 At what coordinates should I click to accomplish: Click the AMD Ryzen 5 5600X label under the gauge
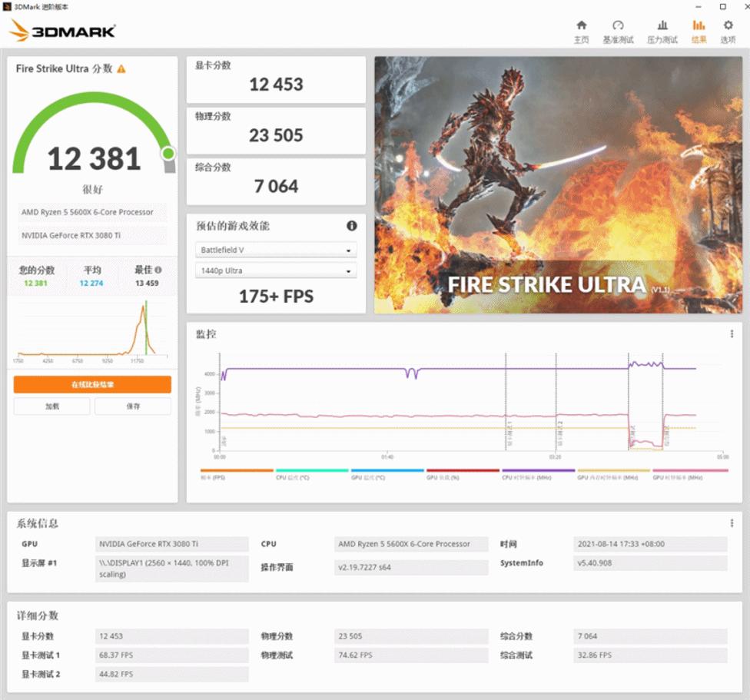click(92, 212)
